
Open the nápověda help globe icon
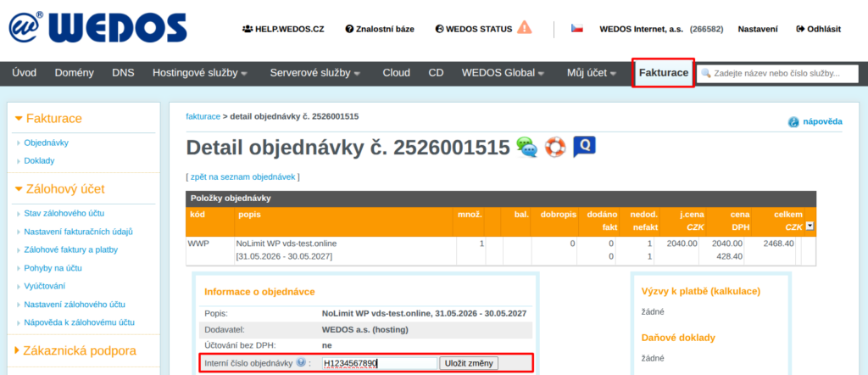pyautogui.click(x=793, y=122)
